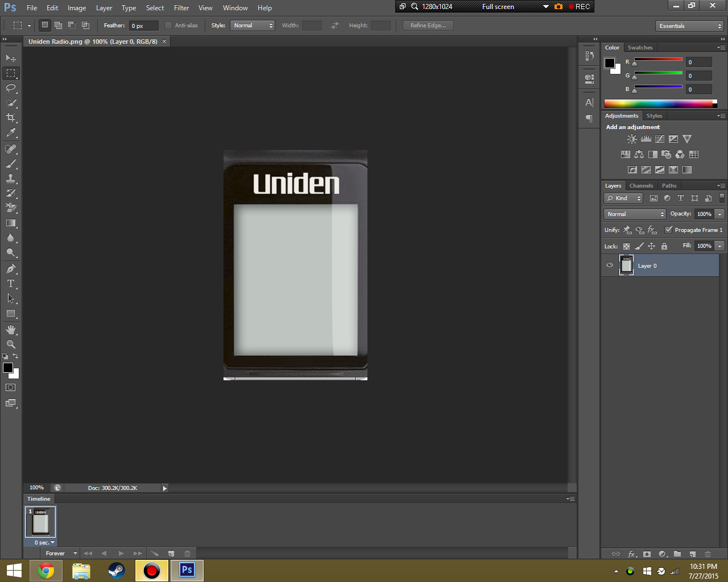
Task: Toggle the Anti-alias checkbox
Action: point(168,26)
